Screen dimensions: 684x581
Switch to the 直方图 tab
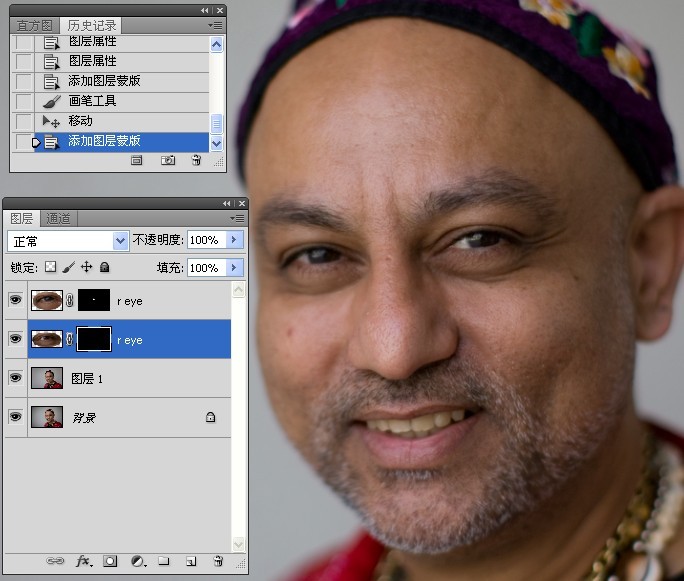35,26
